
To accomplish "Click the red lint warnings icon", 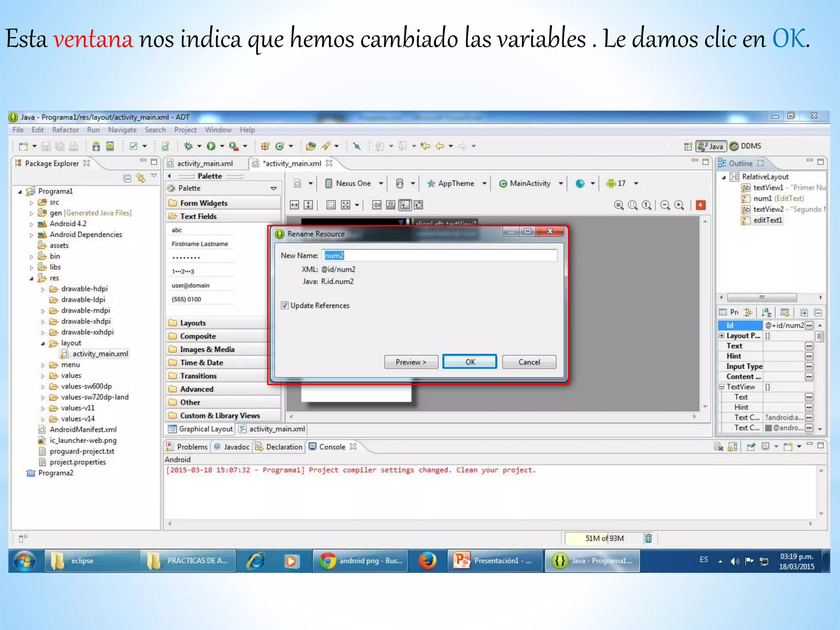I will click(x=701, y=205).
